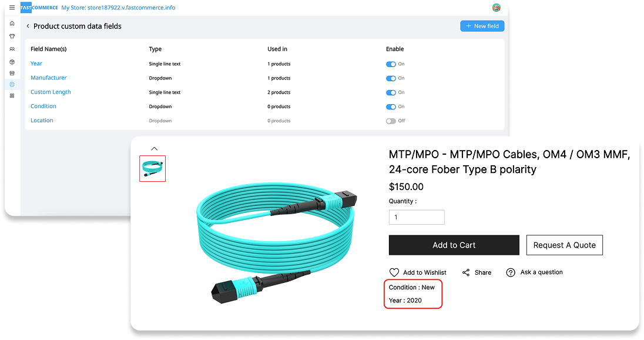
Task: Select the cable product thumbnail
Action: click(152, 167)
